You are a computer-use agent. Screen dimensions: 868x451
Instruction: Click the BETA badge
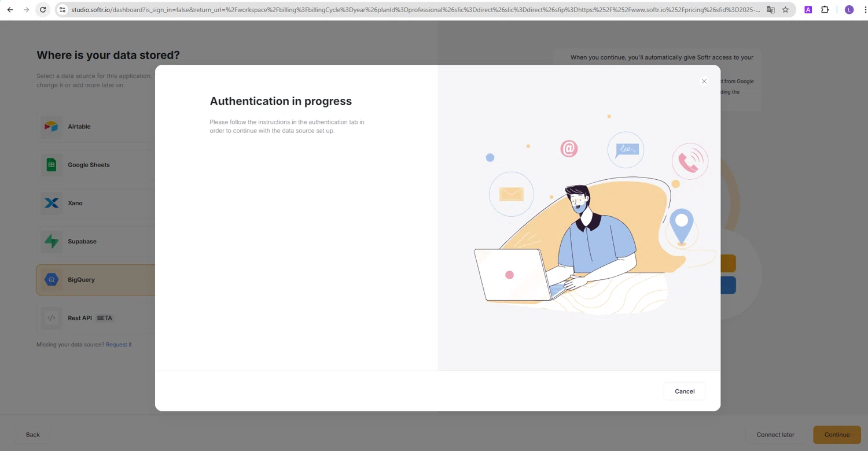(105, 318)
